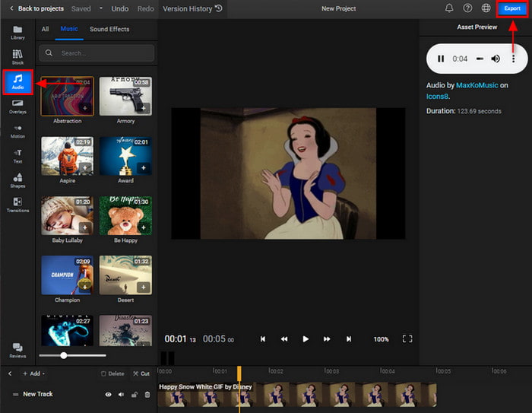532x413 pixels.
Task: Open the help question mark icon
Action: click(x=467, y=8)
